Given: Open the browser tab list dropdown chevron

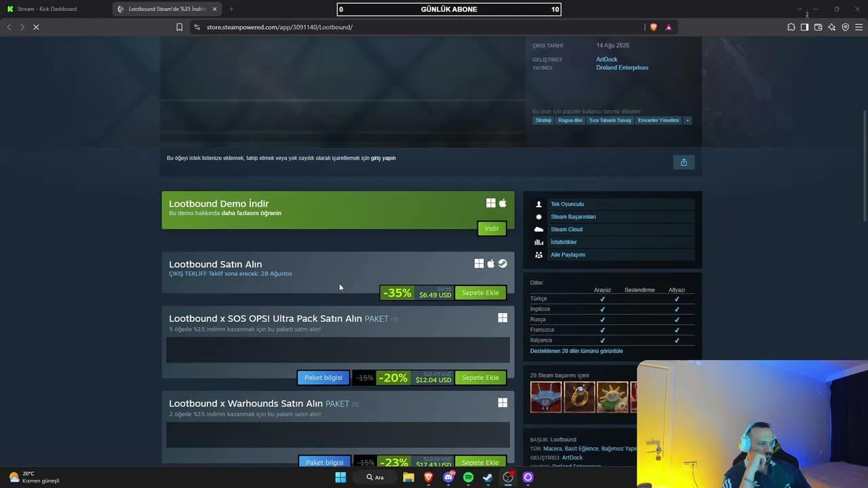Looking at the screenshot, I should (800, 9).
